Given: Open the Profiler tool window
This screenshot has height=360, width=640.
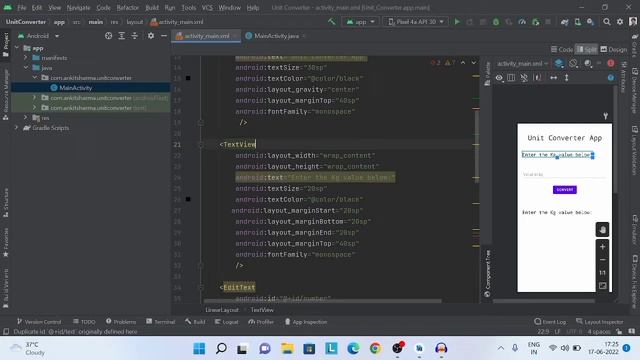Looking at the screenshot, I should coord(261,322).
